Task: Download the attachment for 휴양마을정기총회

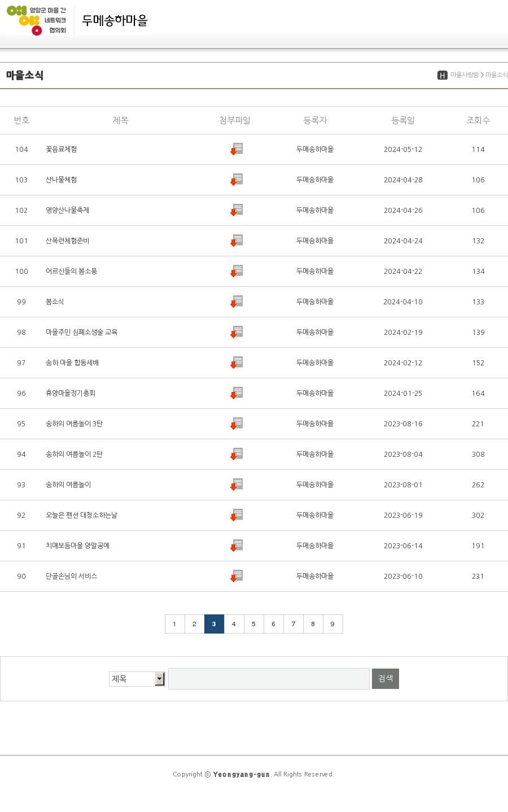Action: [x=237, y=393]
